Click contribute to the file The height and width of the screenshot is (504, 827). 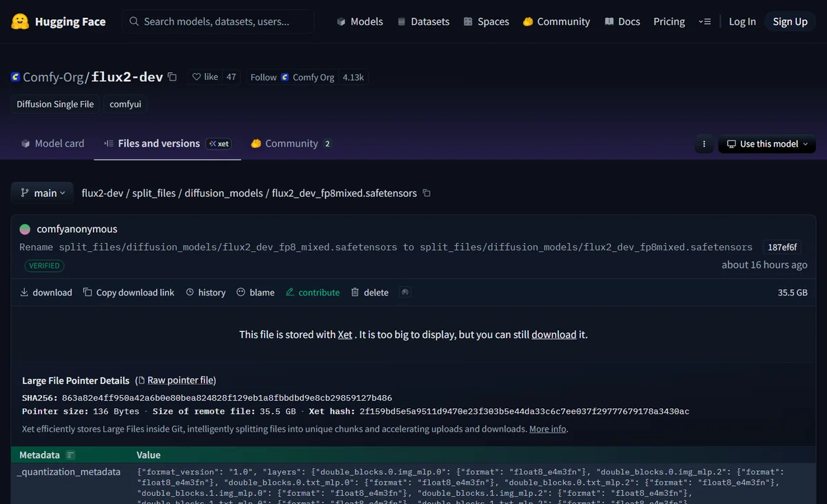pos(313,293)
